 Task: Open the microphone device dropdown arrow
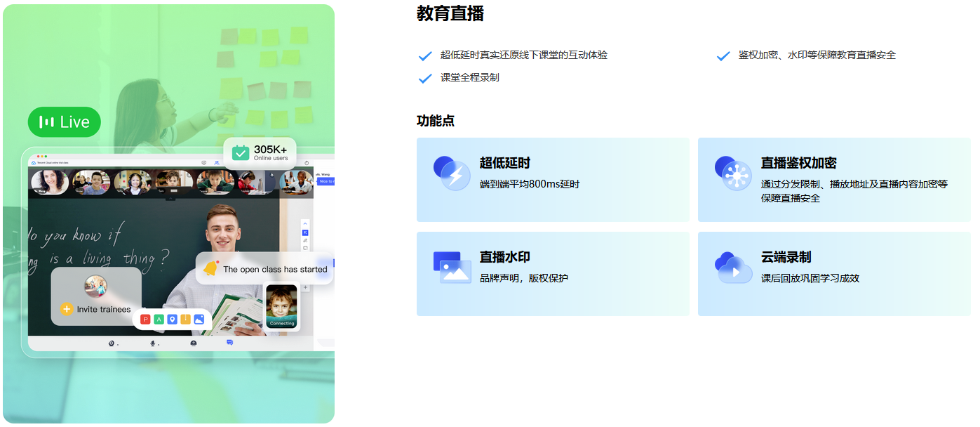coord(159,344)
